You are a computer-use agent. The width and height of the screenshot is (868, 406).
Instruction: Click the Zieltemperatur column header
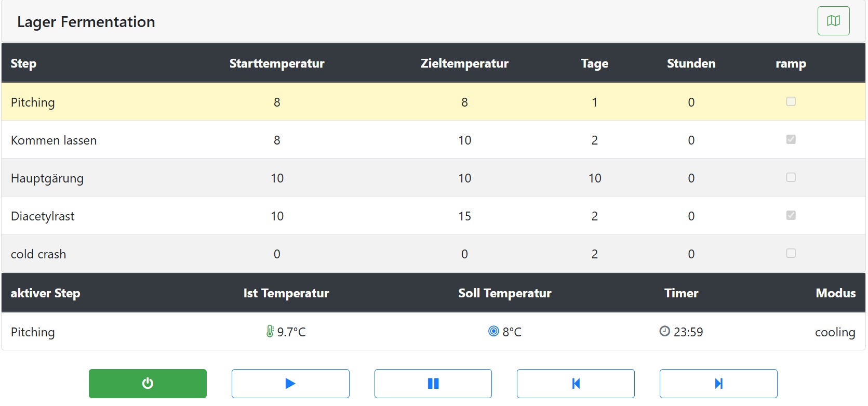pos(464,63)
